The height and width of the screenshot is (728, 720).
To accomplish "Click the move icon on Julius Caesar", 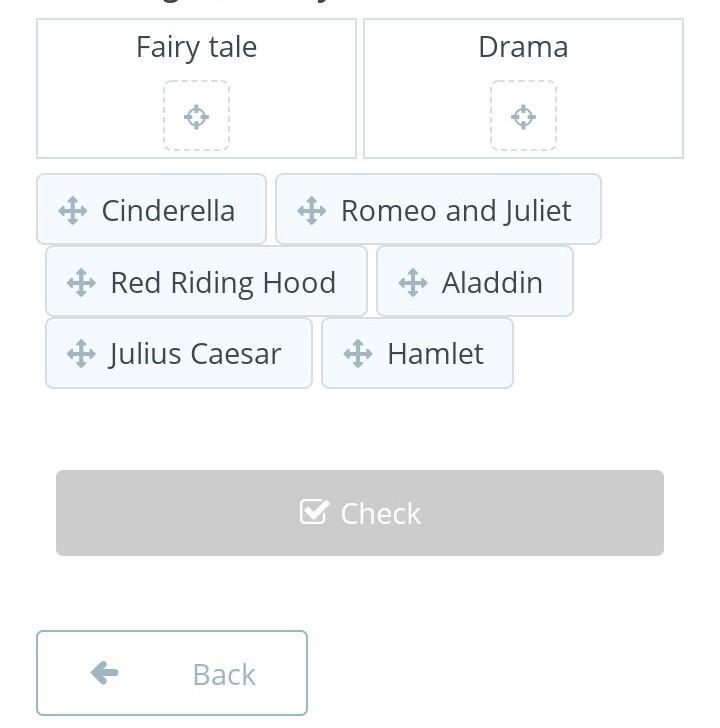I will point(81,353).
